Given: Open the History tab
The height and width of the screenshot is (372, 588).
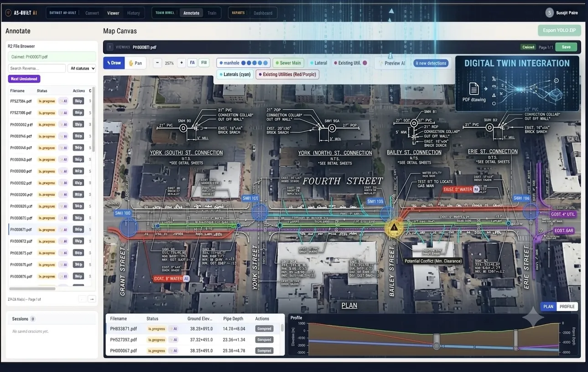Looking at the screenshot, I should [134, 13].
